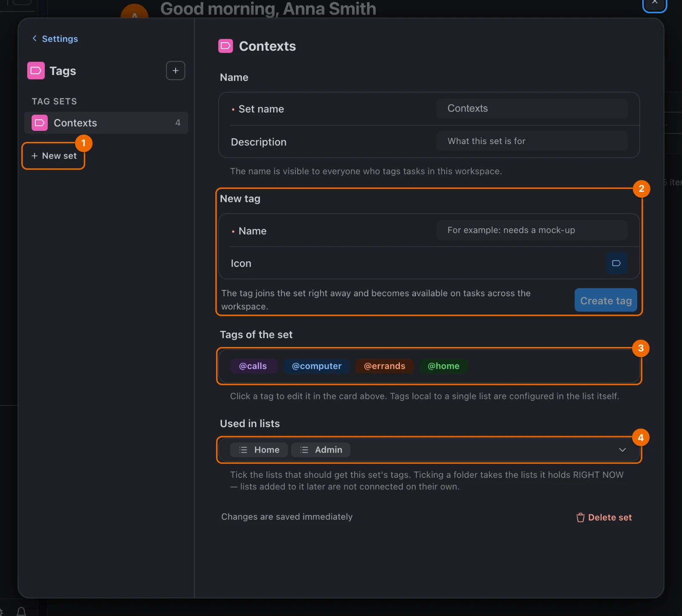Click the 'Used in lists' heading
Image resolution: width=682 pixels, height=616 pixels.
coord(250,424)
